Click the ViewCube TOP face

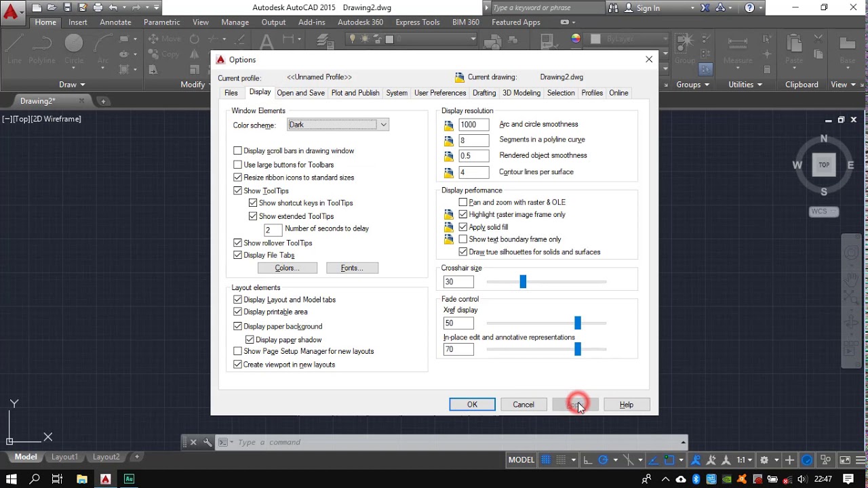pos(824,165)
